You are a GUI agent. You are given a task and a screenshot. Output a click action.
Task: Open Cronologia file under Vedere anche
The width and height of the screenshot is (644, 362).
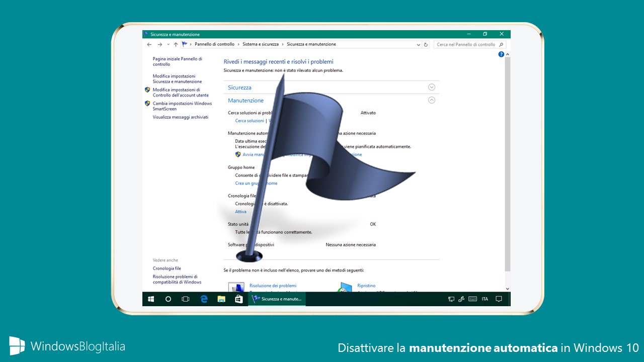167,268
